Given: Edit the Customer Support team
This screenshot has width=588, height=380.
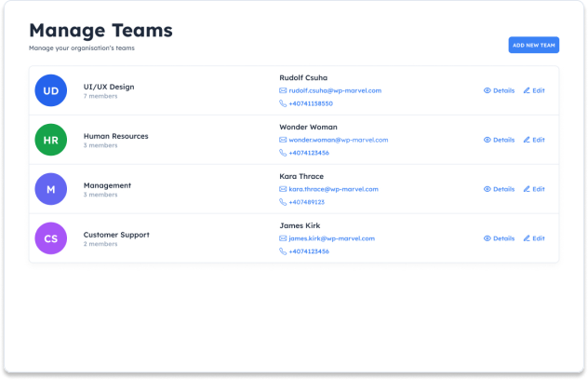Looking at the screenshot, I should 534,238.
